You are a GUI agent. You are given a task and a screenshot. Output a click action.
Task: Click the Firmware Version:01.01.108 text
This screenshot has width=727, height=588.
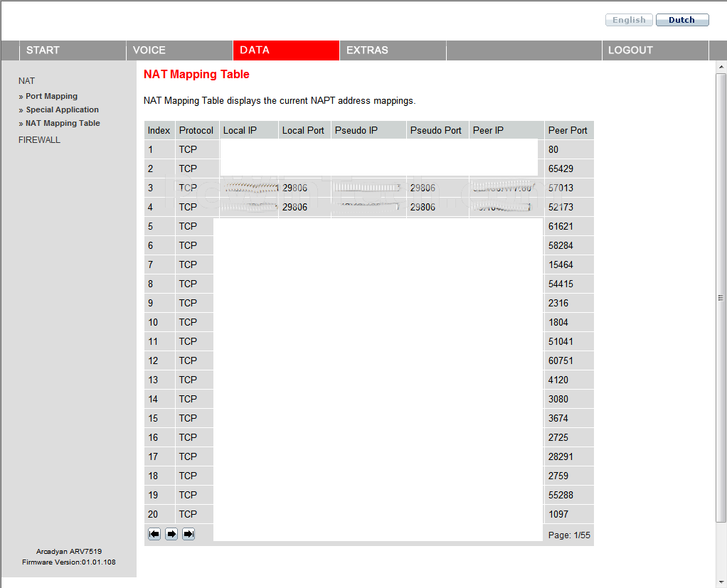68,562
